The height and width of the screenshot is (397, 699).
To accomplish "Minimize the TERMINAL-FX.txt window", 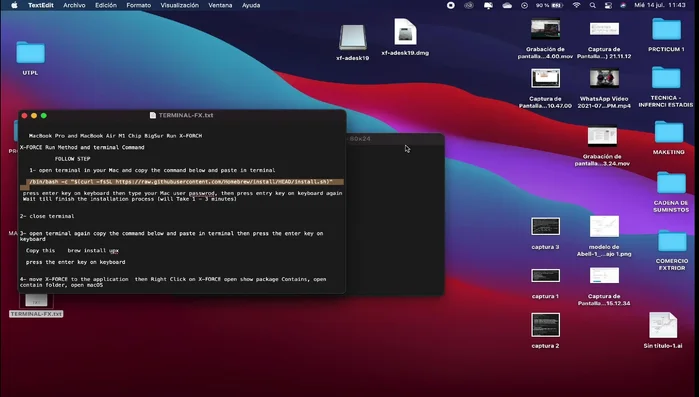I will click(34, 115).
